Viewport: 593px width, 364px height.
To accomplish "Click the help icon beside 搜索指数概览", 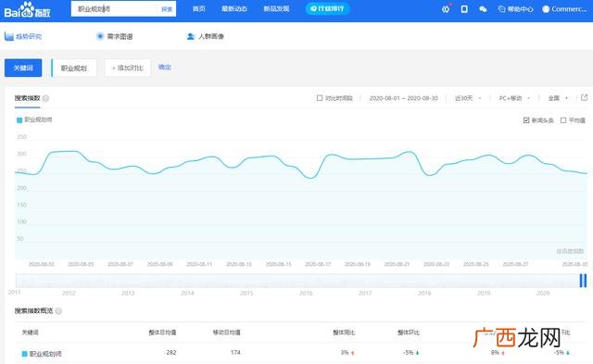I will click(x=58, y=311).
